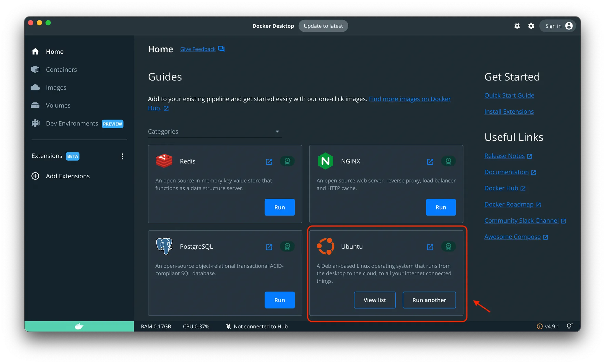Click the v4.9.1 version info indicator
The width and height of the screenshot is (605, 364).
[x=548, y=326]
